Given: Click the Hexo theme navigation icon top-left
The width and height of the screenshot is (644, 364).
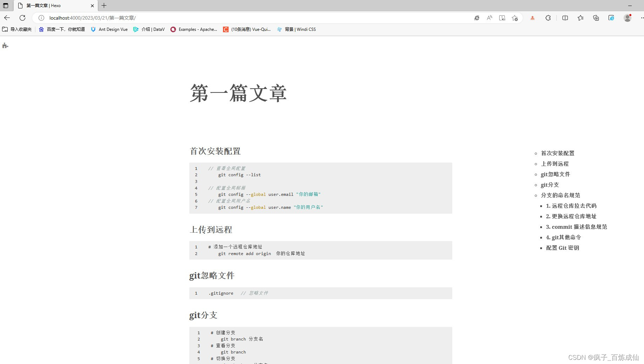Looking at the screenshot, I should [5, 46].
